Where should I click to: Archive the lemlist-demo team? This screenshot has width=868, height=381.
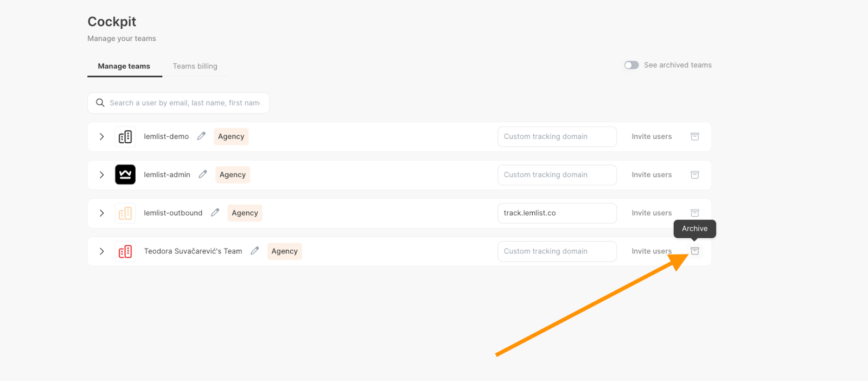[694, 137]
